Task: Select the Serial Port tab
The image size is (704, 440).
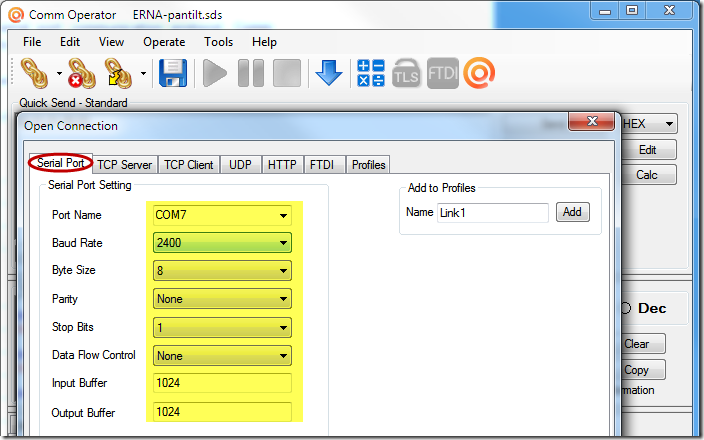Action: pyautogui.click(x=61, y=163)
